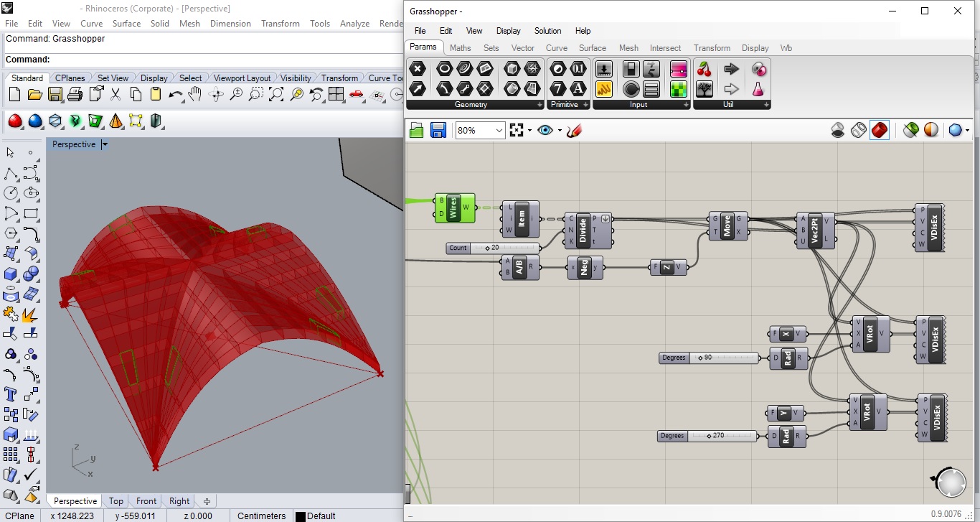The height and width of the screenshot is (522, 980).
Task: Select the Text parameter 'A' icon
Action: 578,88
